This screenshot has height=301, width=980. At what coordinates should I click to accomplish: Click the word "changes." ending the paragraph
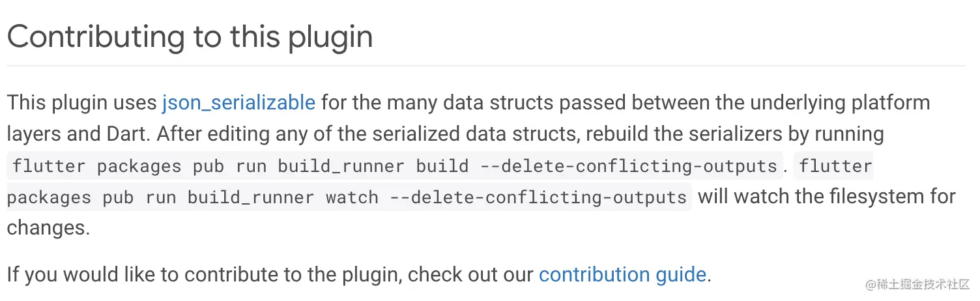point(48,228)
